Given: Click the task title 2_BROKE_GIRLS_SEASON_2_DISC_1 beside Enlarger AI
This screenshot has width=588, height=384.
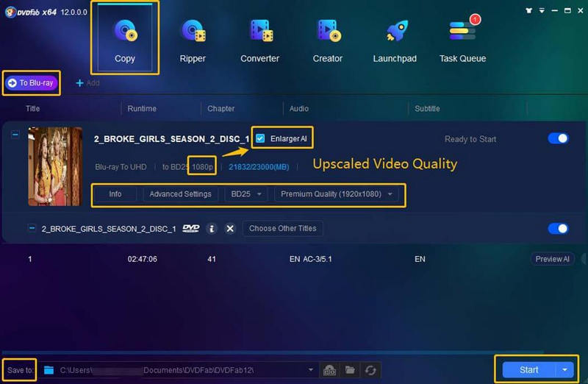Looking at the screenshot, I should tap(172, 139).
